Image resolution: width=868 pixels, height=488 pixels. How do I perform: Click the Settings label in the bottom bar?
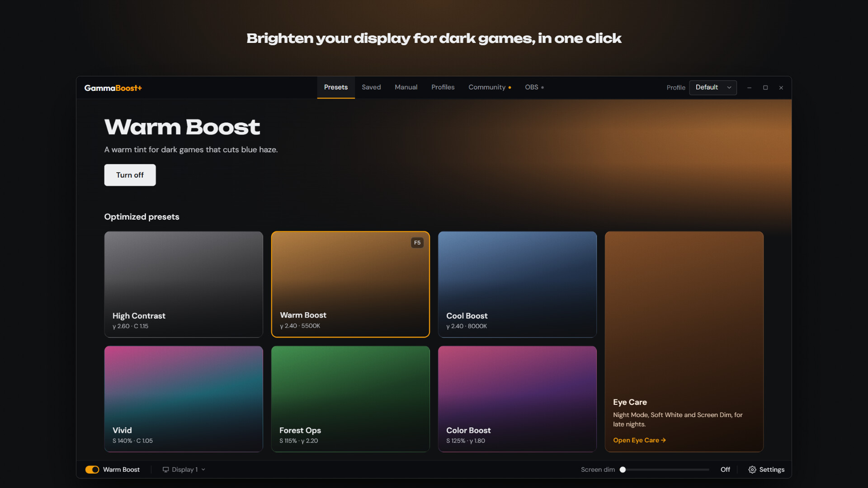[772, 469]
